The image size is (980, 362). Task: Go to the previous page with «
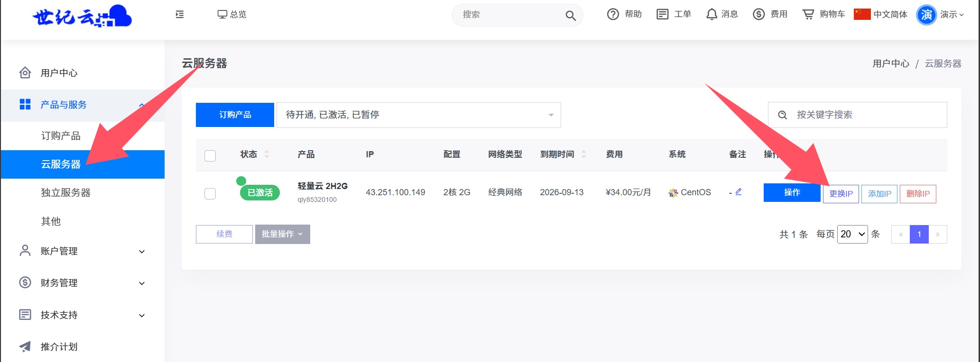click(x=901, y=234)
